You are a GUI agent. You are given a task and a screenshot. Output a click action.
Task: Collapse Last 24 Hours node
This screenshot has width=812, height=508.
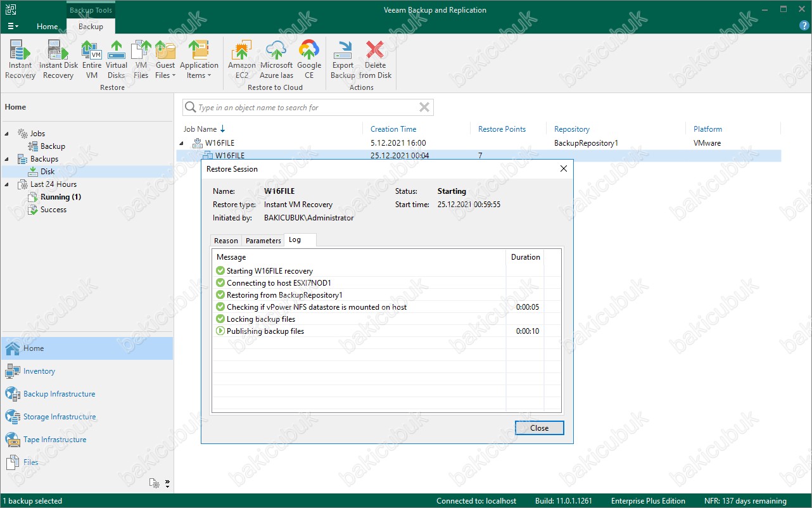(x=8, y=184)
